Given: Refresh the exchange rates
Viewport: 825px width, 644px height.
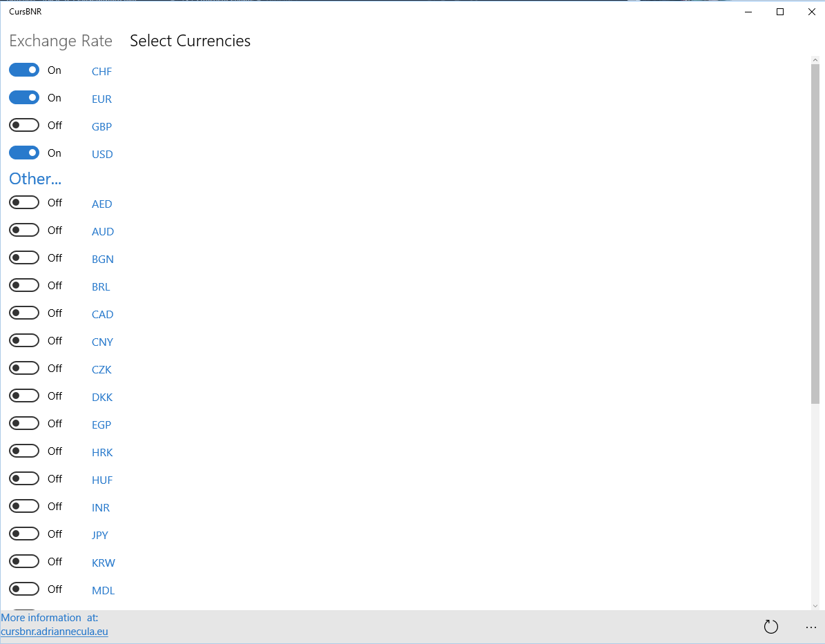Looking at the screenshot, I should 771,627.
